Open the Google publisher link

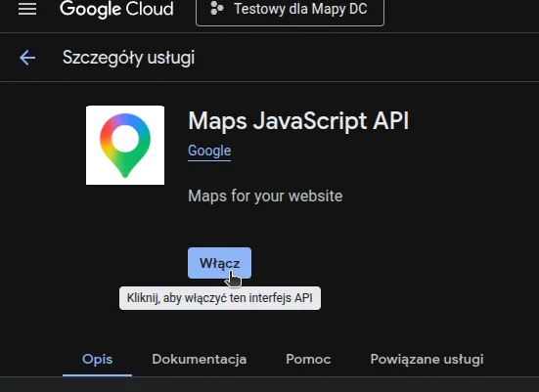[x=209, y=151]
